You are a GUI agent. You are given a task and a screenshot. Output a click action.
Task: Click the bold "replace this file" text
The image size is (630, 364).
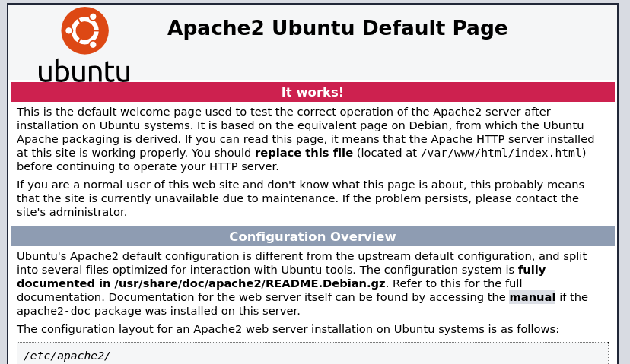click(304, 153)
